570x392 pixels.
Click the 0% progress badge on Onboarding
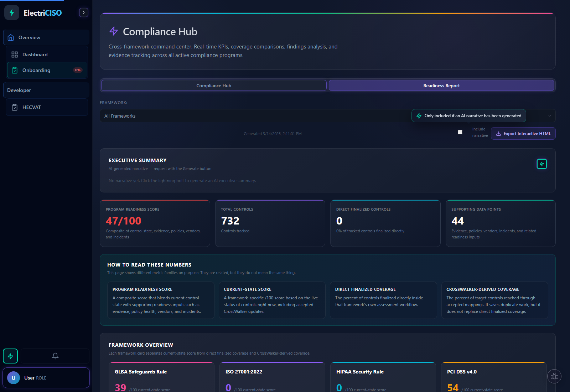point(78,70)
